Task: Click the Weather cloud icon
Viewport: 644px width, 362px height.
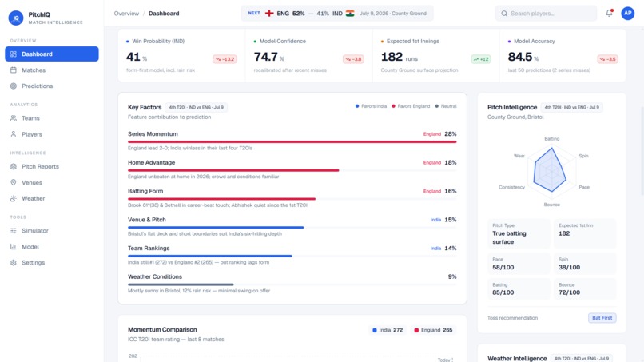Action: (14, 198)
